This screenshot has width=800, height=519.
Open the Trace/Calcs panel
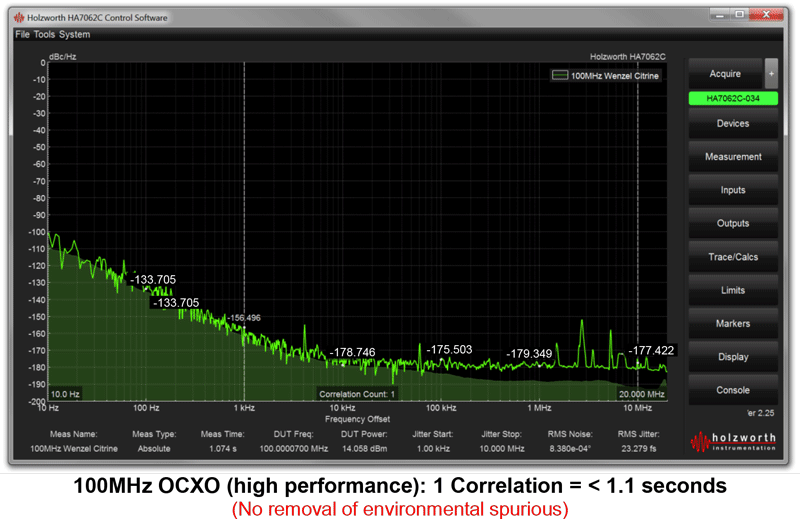tap(733, 257)
